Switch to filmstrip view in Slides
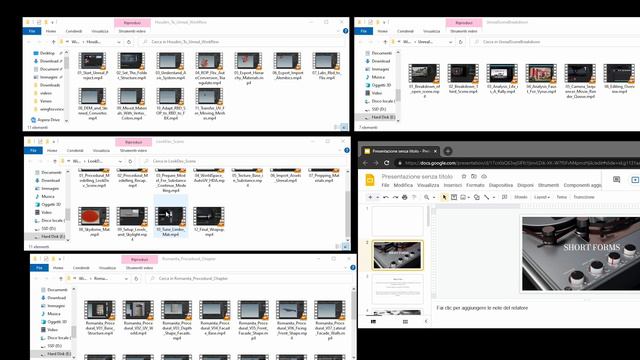The height and width of the screenshot is (360, 640). 373,322
